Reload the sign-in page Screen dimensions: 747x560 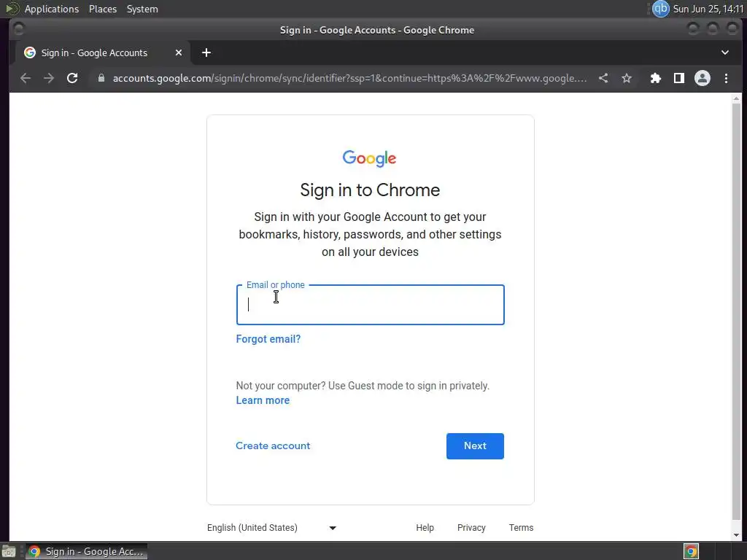click(x=72, y=78)
